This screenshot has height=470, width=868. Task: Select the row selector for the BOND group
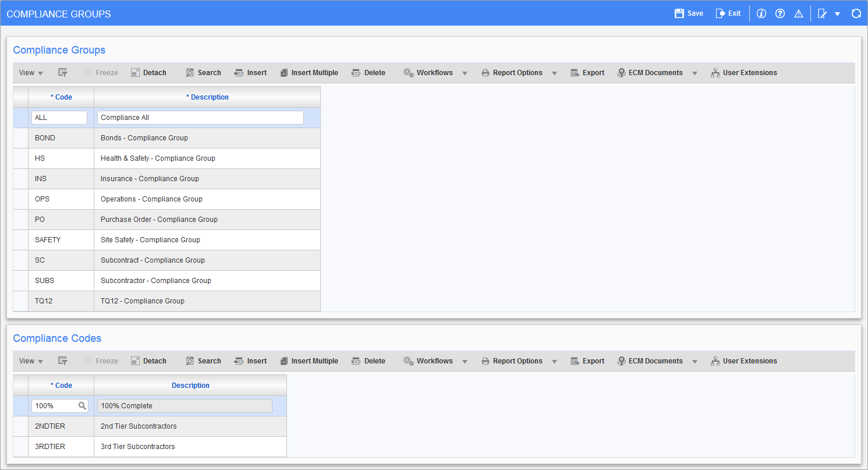pyautogui.click(x=20, y=138)
